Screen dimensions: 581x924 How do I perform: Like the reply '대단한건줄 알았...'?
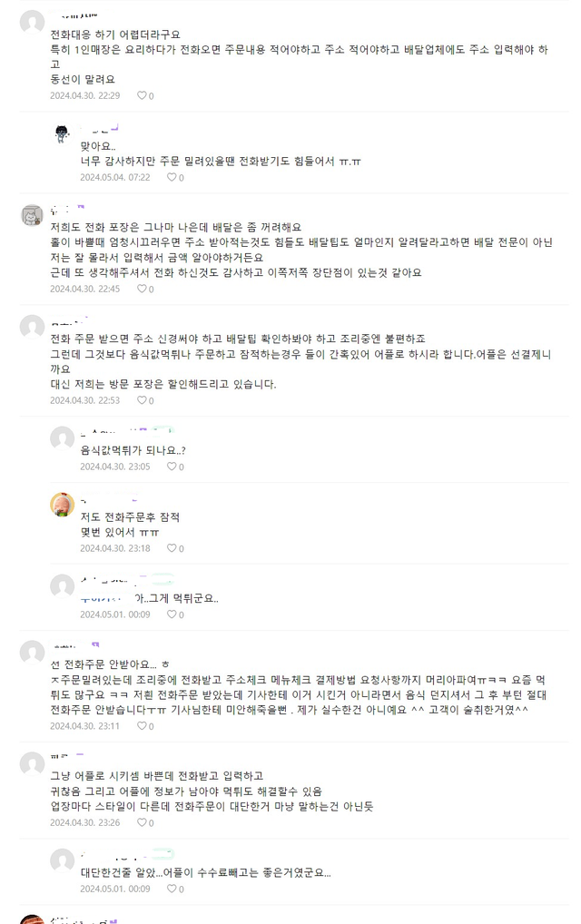172,889
